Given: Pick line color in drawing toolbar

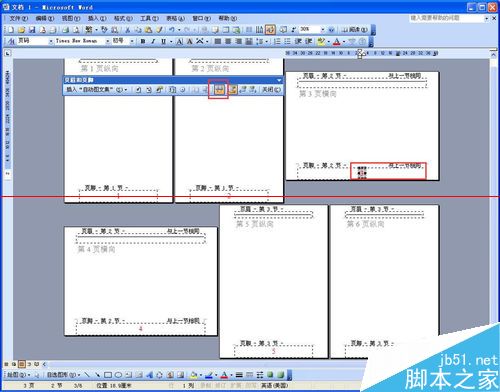Looking at the screenshot, I should pyautogui.click(x=209, y=375).
